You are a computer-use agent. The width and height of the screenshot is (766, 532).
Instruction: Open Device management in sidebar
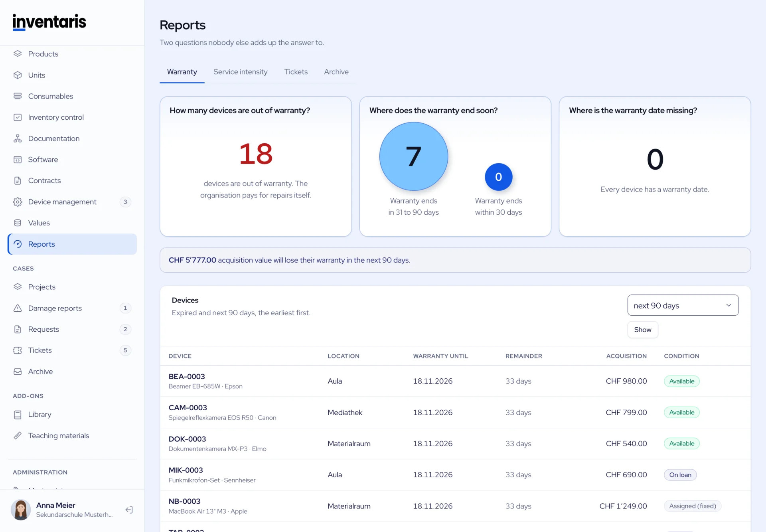coord(72,202)
